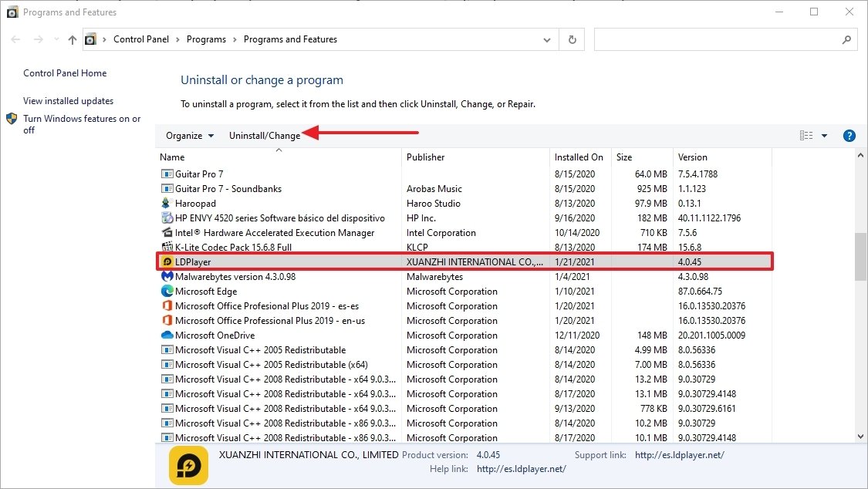
Task: Select Guitar Pro 7 - Soundbanks icon
Action: point(167,189)
